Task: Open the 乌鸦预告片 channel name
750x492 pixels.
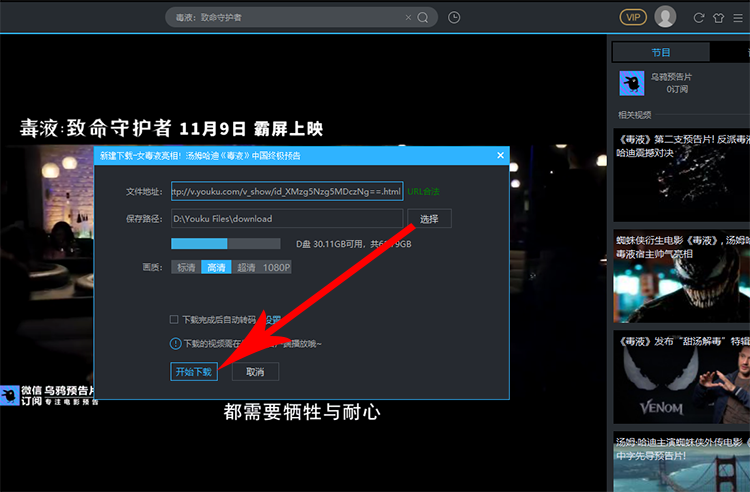Action: [671, 77]
